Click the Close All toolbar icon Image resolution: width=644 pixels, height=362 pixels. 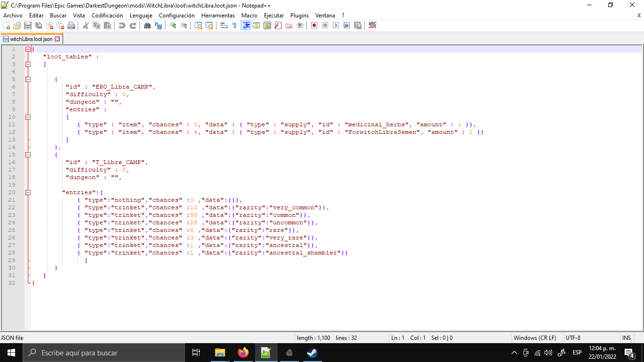[60, 25]
